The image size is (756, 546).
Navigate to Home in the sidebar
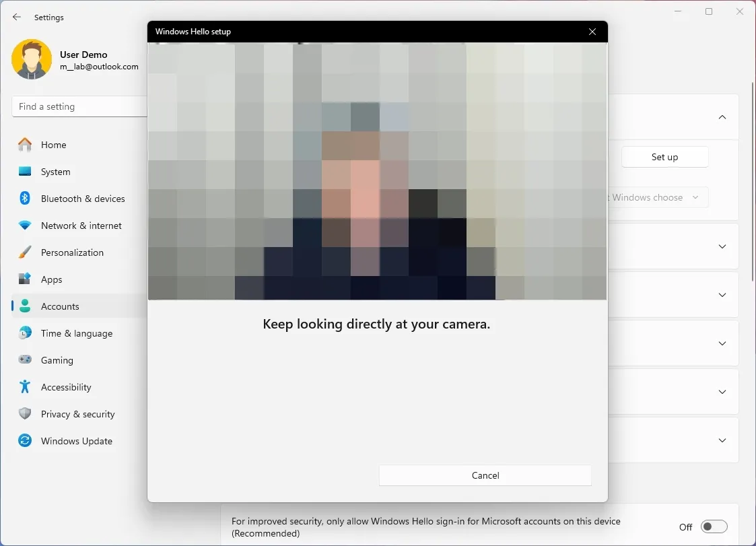tap(54, 145)
